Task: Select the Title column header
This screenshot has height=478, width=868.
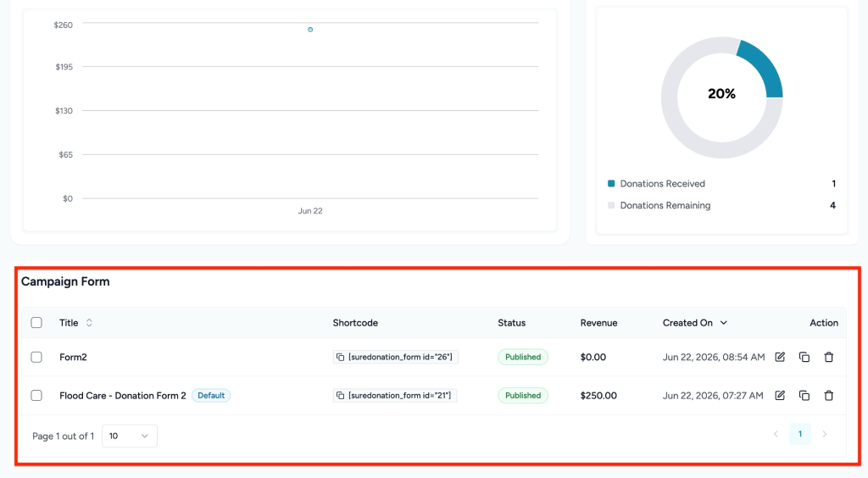Action: coord(69,323)
